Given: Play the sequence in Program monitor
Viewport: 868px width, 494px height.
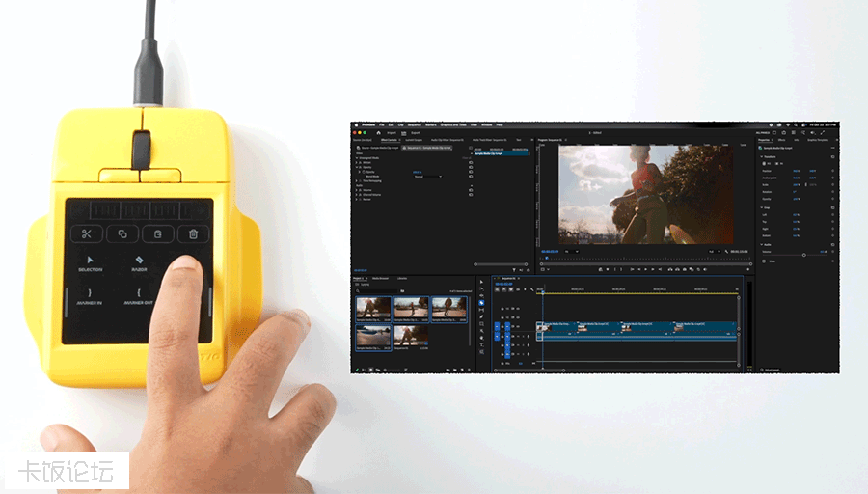Looking at the screenshot, I should click(x=645, y=269).
